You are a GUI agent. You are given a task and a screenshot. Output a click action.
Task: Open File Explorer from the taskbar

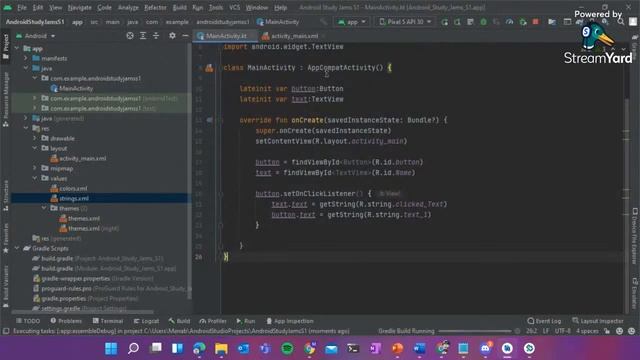coord(221,348)
